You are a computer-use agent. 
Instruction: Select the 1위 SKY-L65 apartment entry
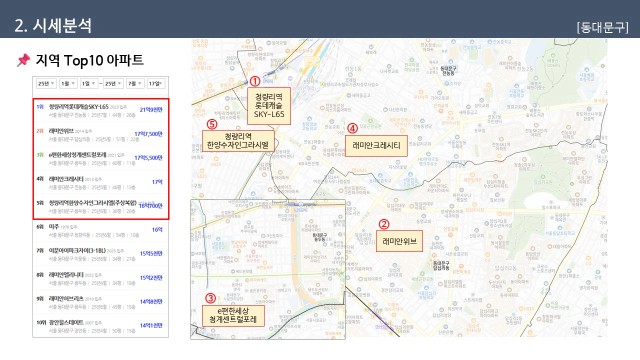[x=101, y=111]
